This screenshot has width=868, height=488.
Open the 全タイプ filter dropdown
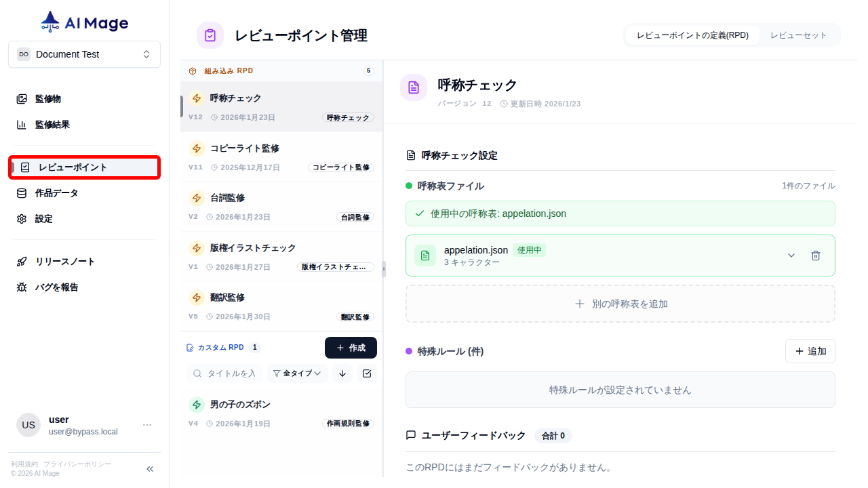(x=297, y=373)
